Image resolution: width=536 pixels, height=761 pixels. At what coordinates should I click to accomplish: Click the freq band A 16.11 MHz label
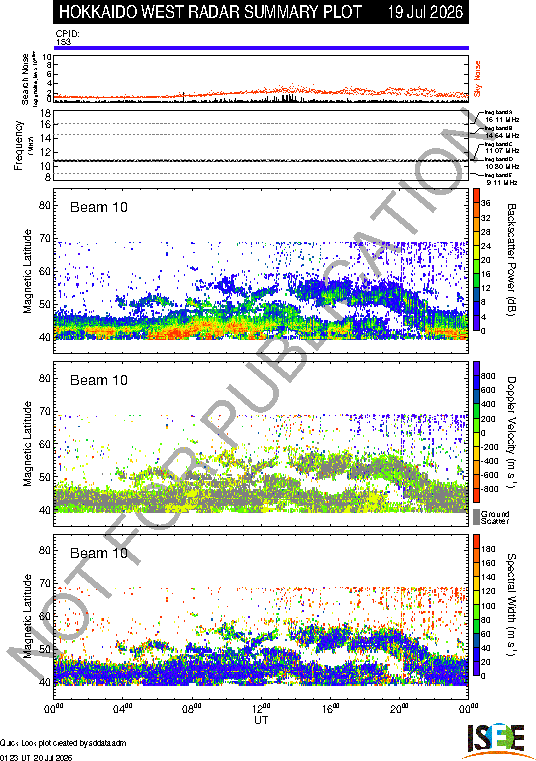(502, 116)
